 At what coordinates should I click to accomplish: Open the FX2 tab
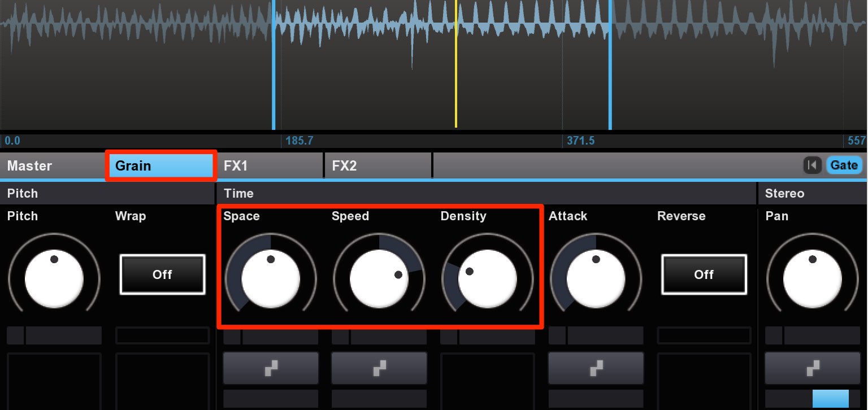click(378, 165)
